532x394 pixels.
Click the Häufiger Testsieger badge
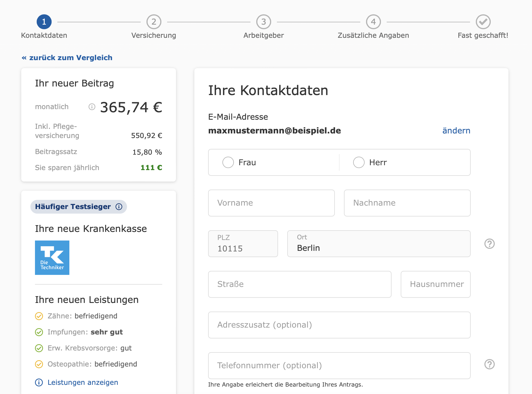point(79,207)
